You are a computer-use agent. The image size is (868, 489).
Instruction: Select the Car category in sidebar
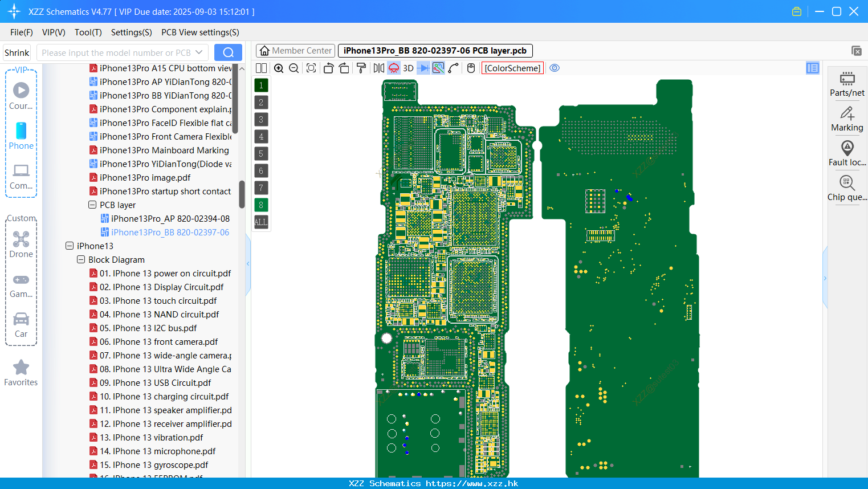[x=21, y=325]
